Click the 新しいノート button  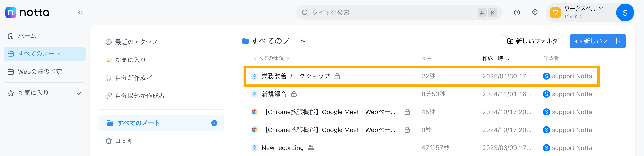[x=597, y=41]
